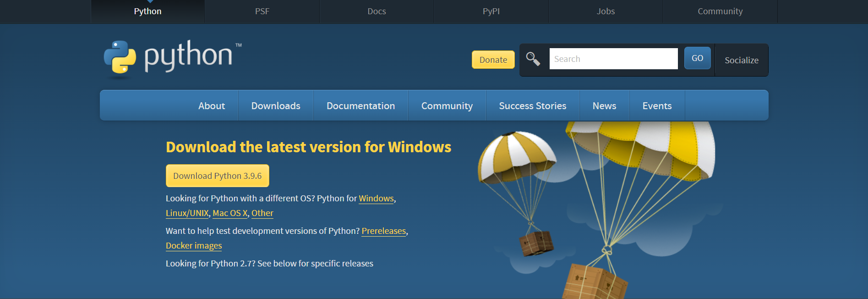The width and height of the screenshot is (868, 299).
Task: Switch to the PSF top tab
Action: click(262, 11)
